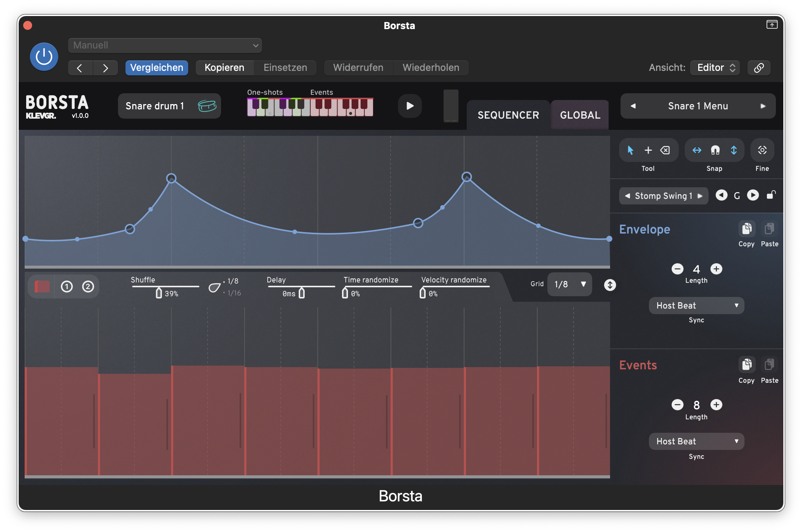Image resolution: width=802 pixels, height=532 pixels.
Task: Close the Borsta window
Action: pyautogui.click(x=28, y=25)
